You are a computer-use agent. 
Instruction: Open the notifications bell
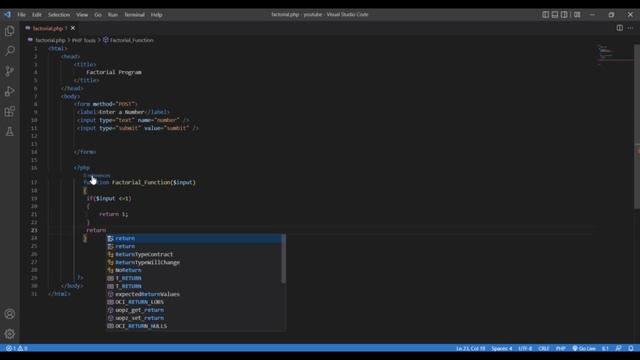coord(631,348)
